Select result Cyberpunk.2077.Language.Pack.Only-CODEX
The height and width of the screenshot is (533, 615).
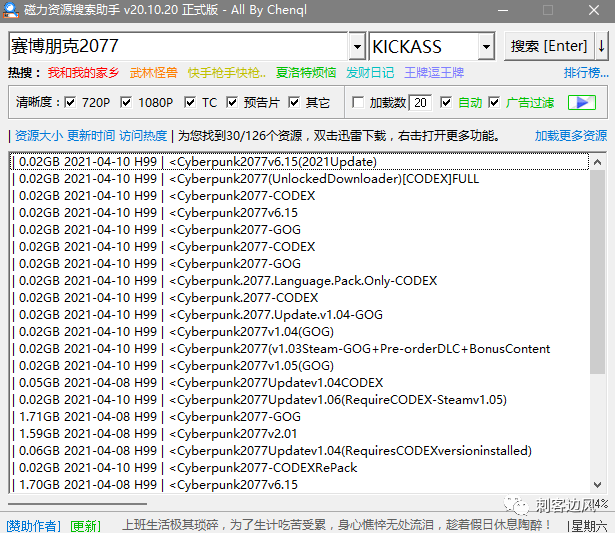pyautogui.click(x=299, y=281)
